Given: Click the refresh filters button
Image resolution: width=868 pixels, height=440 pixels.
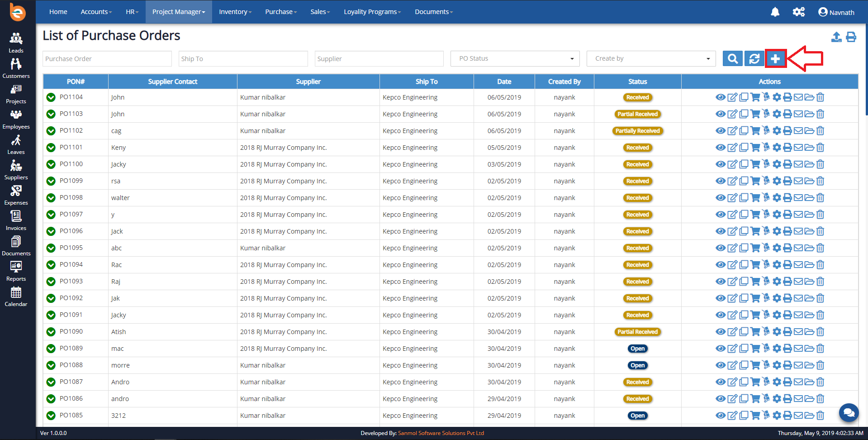Looking at the screenshot, I should coord(754,59).
